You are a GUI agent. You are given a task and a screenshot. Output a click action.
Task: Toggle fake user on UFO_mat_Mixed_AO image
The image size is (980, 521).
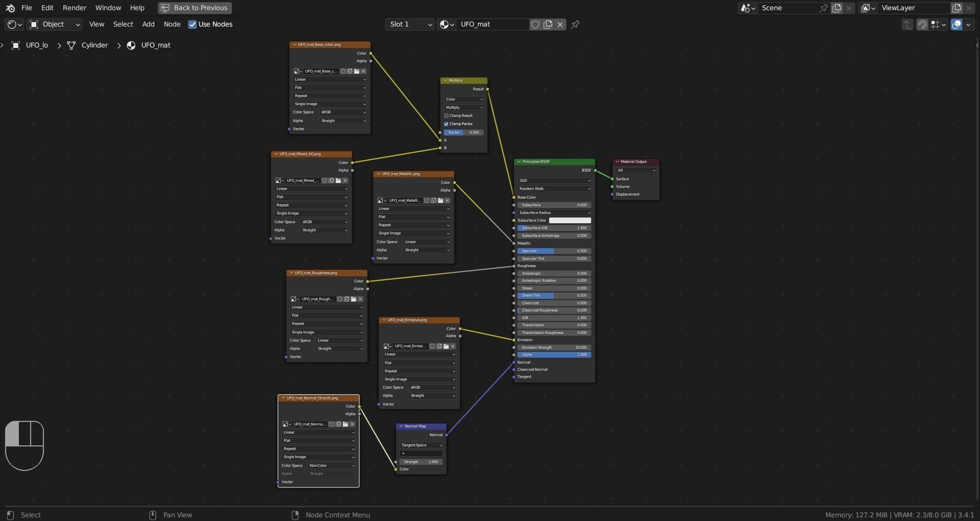325,181
